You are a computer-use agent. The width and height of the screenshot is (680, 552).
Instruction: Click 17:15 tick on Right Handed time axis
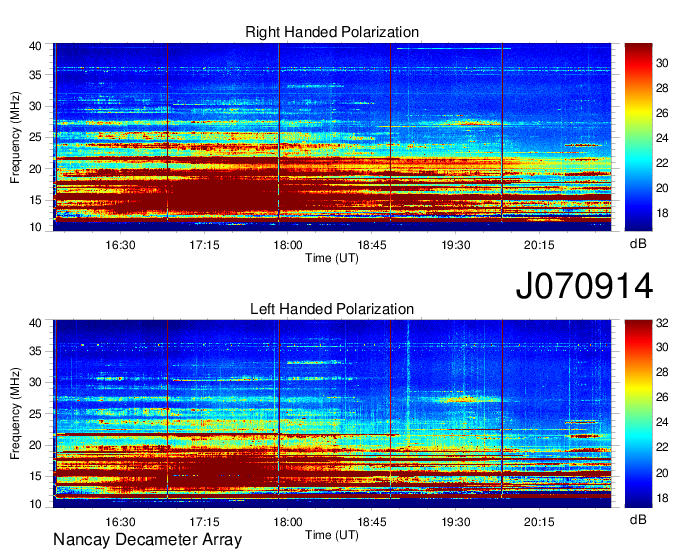[204, 245]
